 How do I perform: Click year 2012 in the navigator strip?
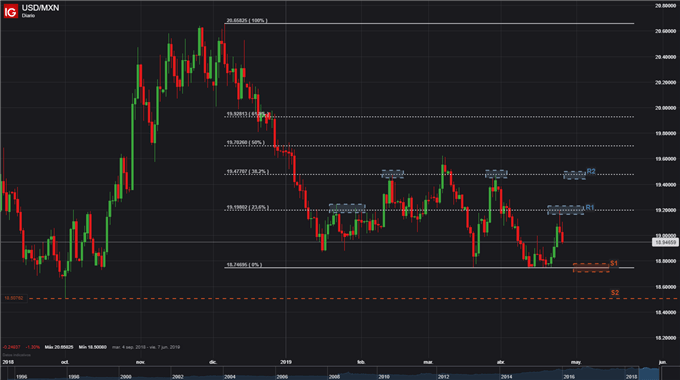coord(443,377)
